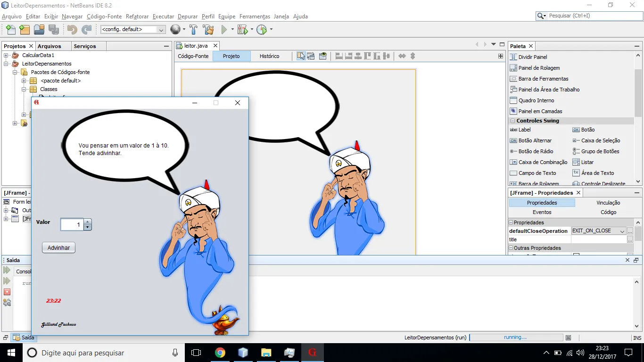
Task: Open the Código properties tab
Action: coord(608,212)
